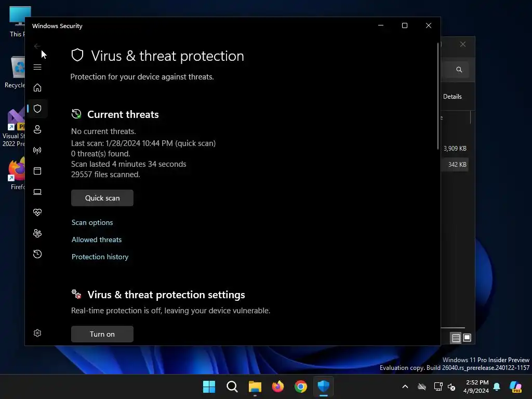Click the search icon in background window

(x=459, y=70)
